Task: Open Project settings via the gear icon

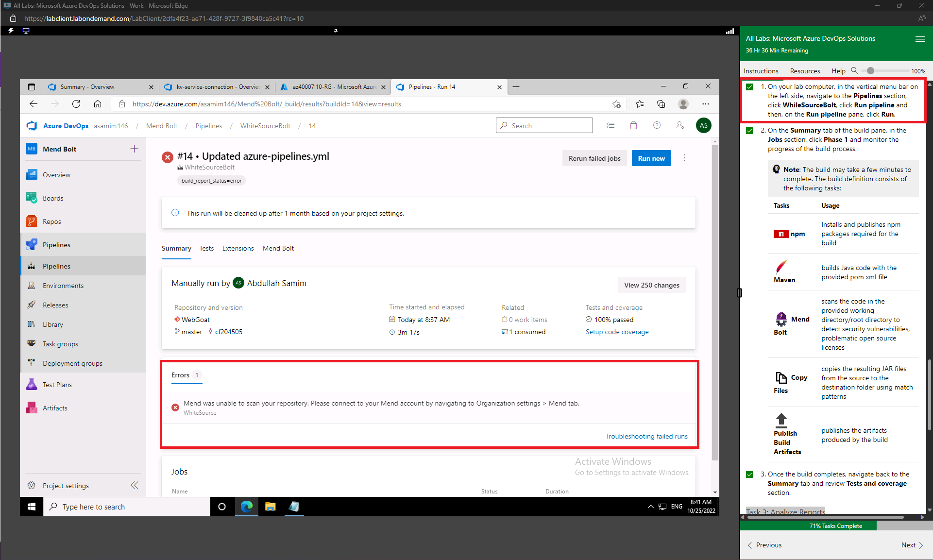Action: click(32, 485)
